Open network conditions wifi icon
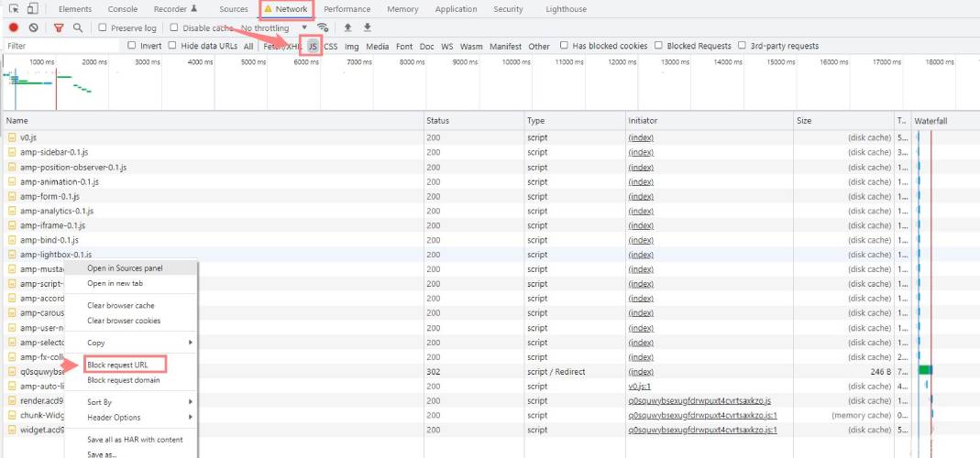The width and height of the screenshot is (980, 458). click(x=323, y=28)
